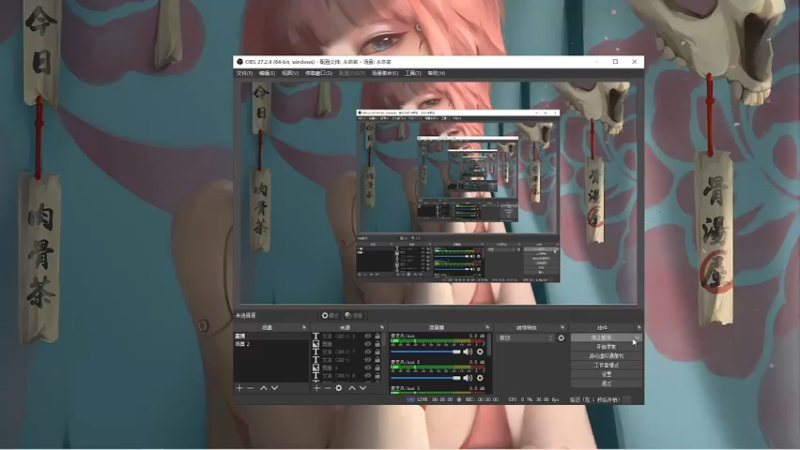Remove selected scene with the minus icon
The height and width of the screenshot is (450, 800).
251,388
